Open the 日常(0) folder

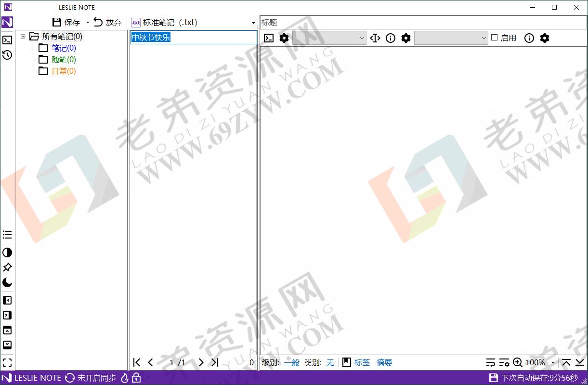tap(63, 71)
